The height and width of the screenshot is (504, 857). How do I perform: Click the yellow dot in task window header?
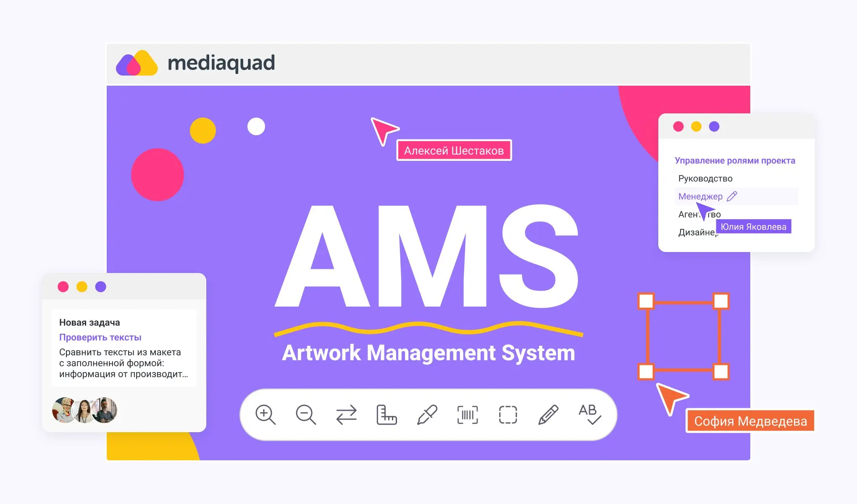(x=82, y=287)
